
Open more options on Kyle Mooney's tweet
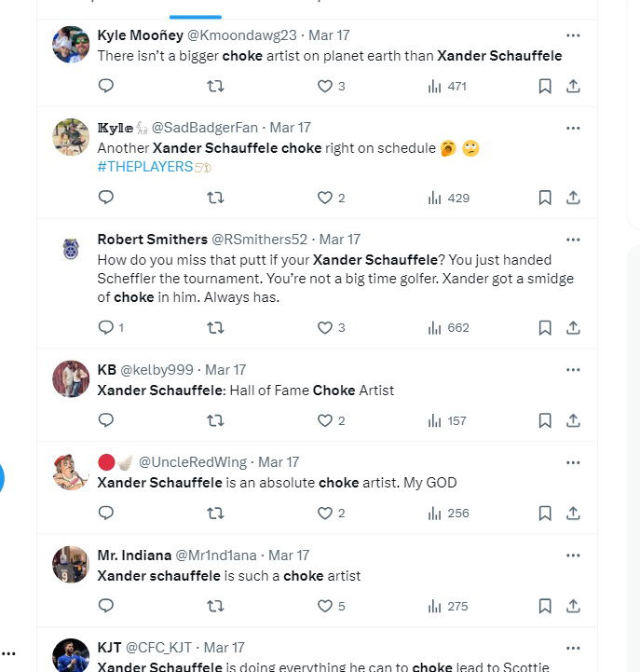573,35
